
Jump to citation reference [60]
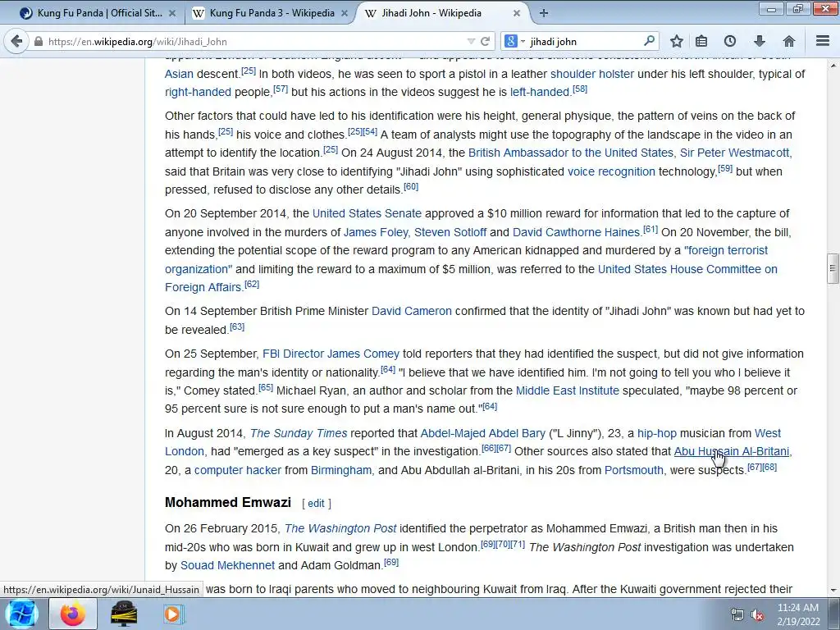(x=411, y=186)
